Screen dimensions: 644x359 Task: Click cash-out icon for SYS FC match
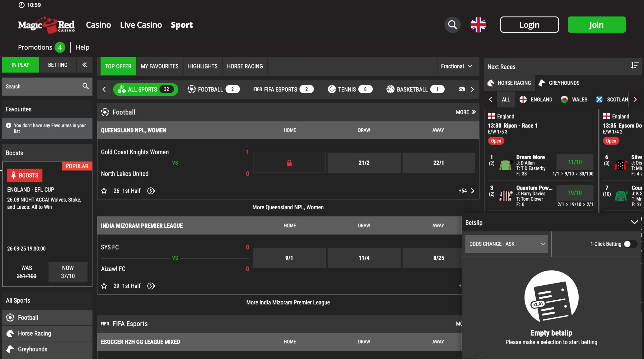151,286
